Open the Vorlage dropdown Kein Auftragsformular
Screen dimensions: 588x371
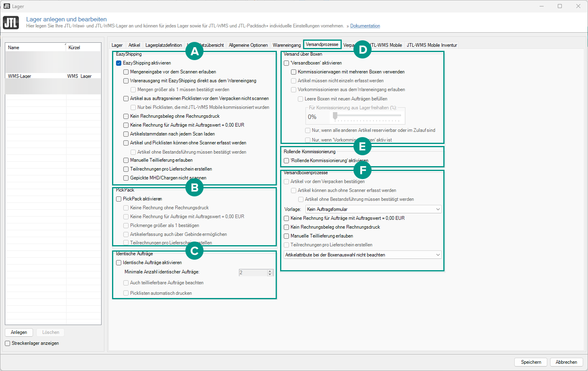click(x=373, y=209)
